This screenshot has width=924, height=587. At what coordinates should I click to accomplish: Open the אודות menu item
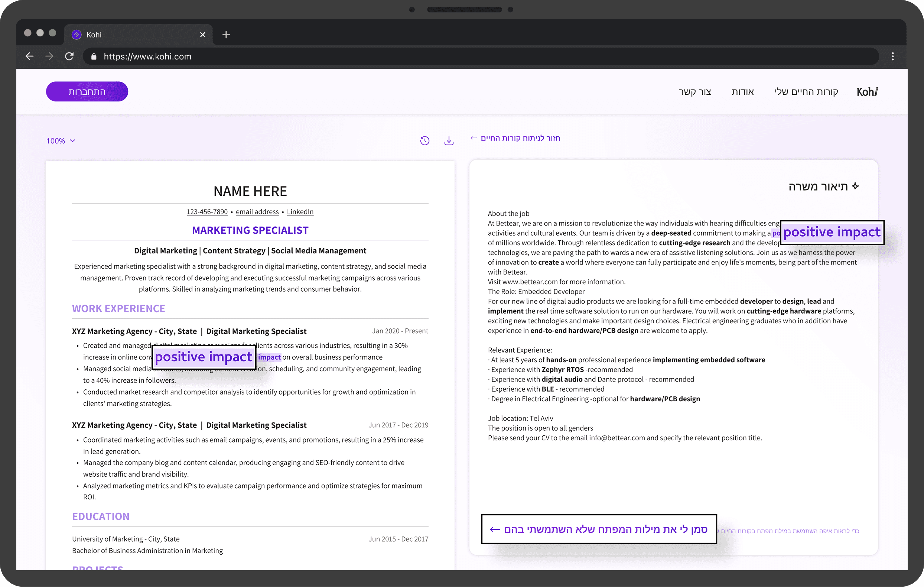(x=742, y=92)
